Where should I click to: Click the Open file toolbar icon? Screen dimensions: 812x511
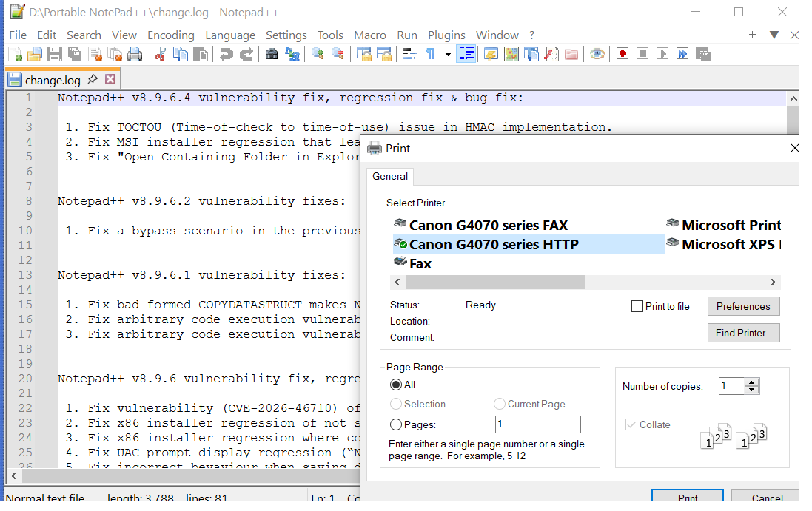tap(35, 54)
